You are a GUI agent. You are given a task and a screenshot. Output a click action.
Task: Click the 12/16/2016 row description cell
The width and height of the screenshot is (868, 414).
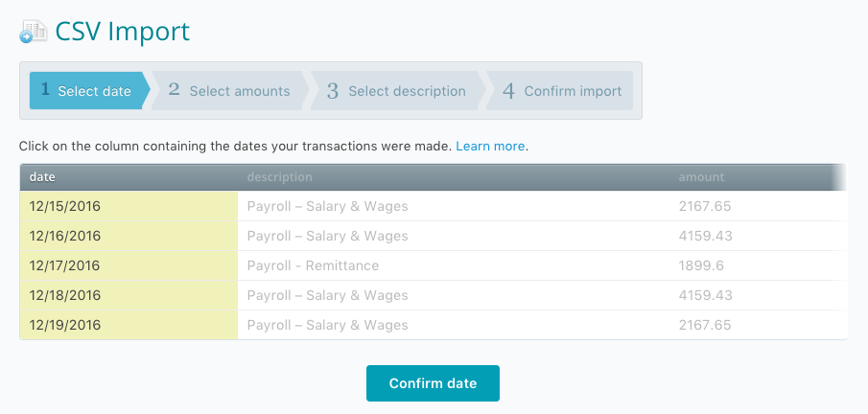[x=327, y=236]
